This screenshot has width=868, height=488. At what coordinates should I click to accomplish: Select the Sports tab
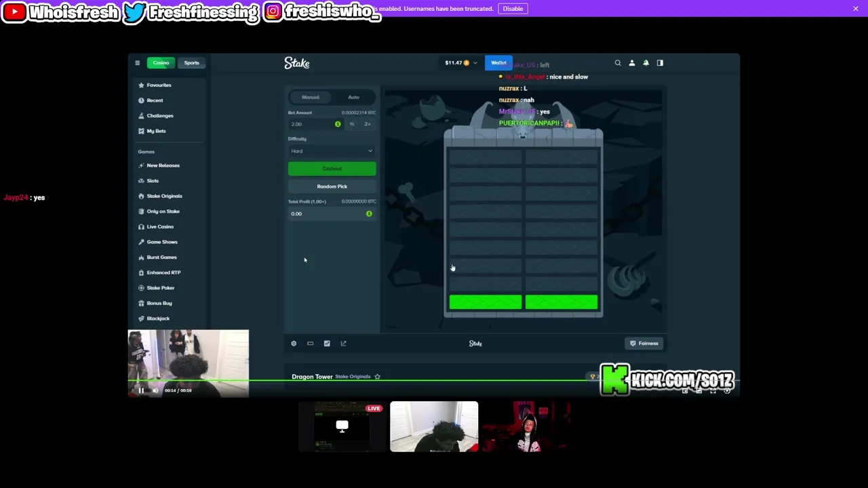pos(192,63)
